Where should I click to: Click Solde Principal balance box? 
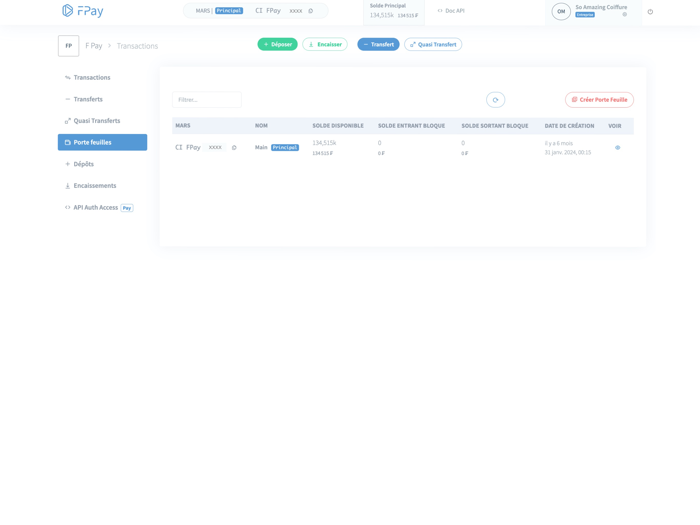coord(394,11)
